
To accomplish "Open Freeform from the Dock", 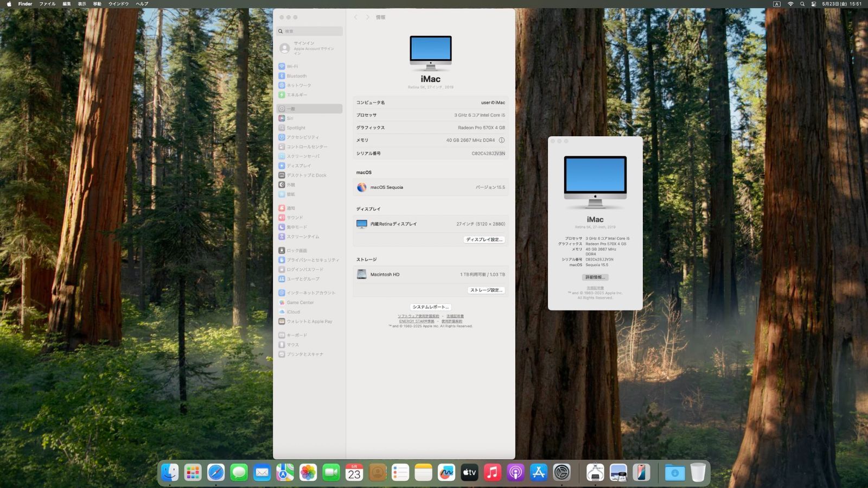I will coord(446,472).
